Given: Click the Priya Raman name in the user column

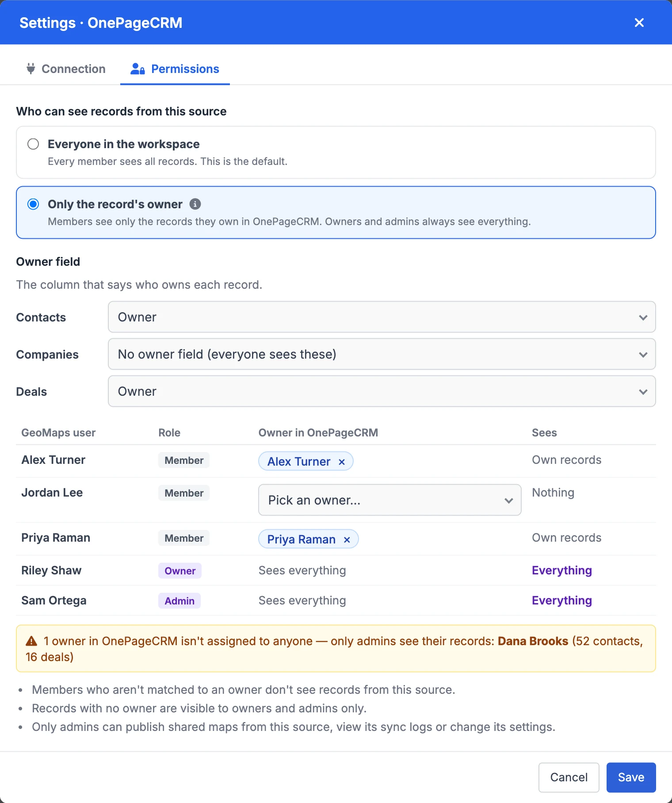Looking at the screenshot, I should [56, 538].
